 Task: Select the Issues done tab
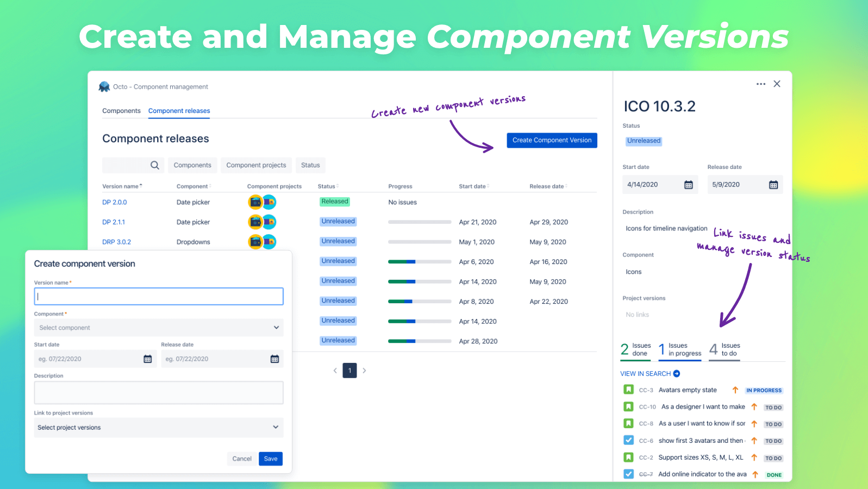[x=636, y=349]
